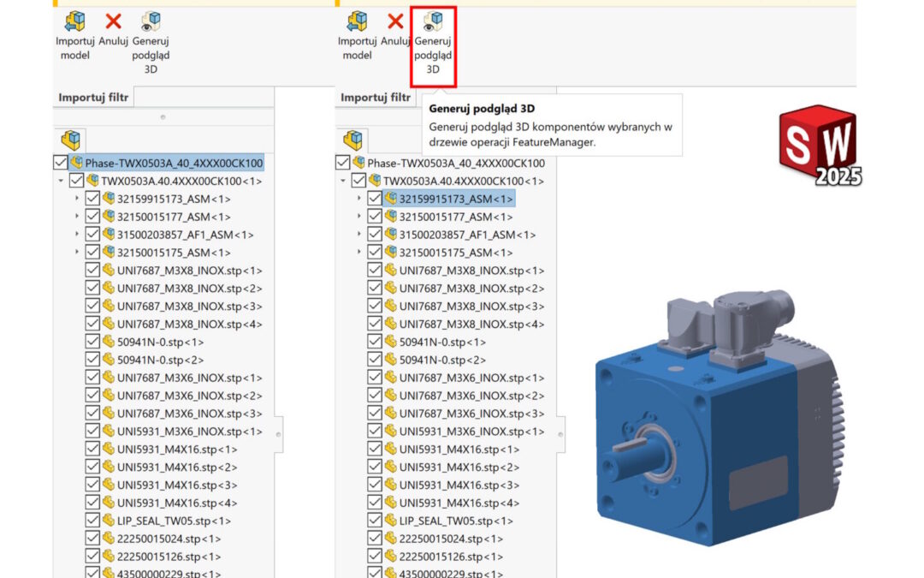Expand 32159915173_ASM<1> node in left tree
This screenshot has width=924, height=578.
pos(76,199)
